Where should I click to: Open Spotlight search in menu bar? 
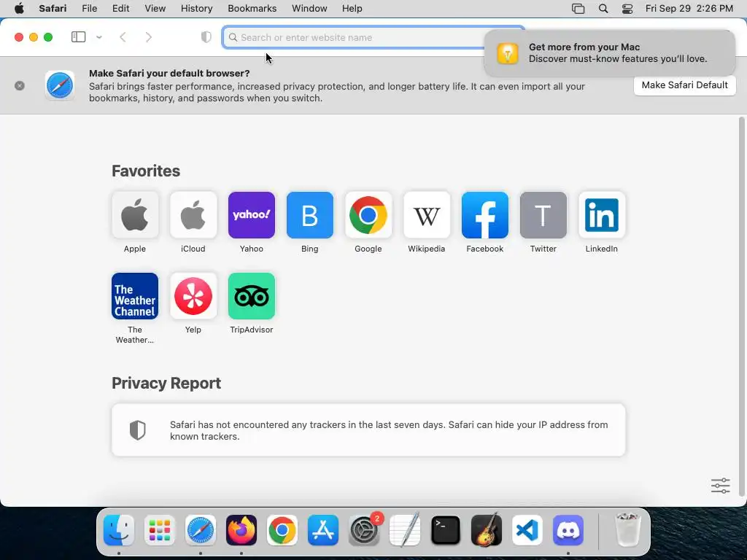(603, 9)
